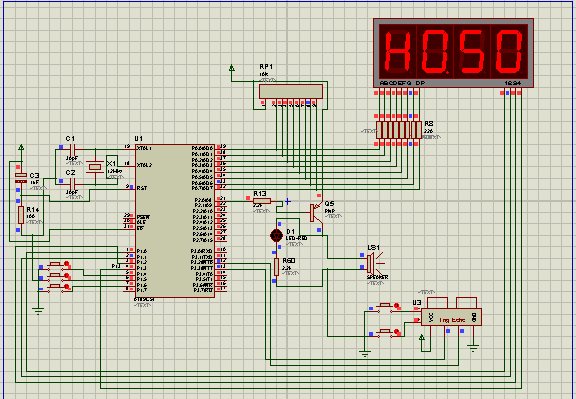
Task: Select the RS resistor array under the display
Action: 399,130
